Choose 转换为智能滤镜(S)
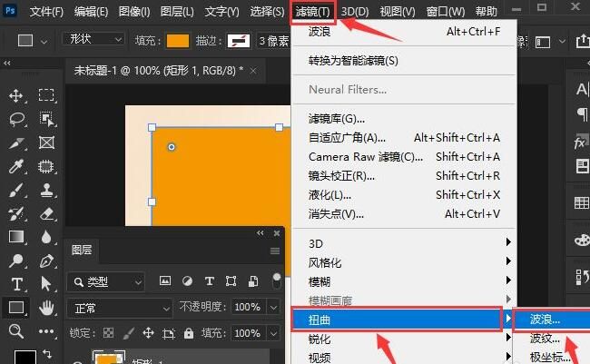The height and width of the screenshot is (364, 590). (x=404, y=61)
